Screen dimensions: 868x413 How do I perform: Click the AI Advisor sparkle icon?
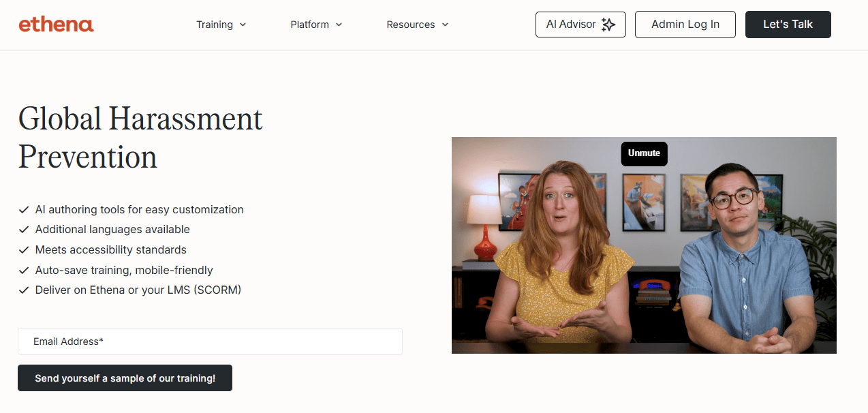click(x=608, y=25)
